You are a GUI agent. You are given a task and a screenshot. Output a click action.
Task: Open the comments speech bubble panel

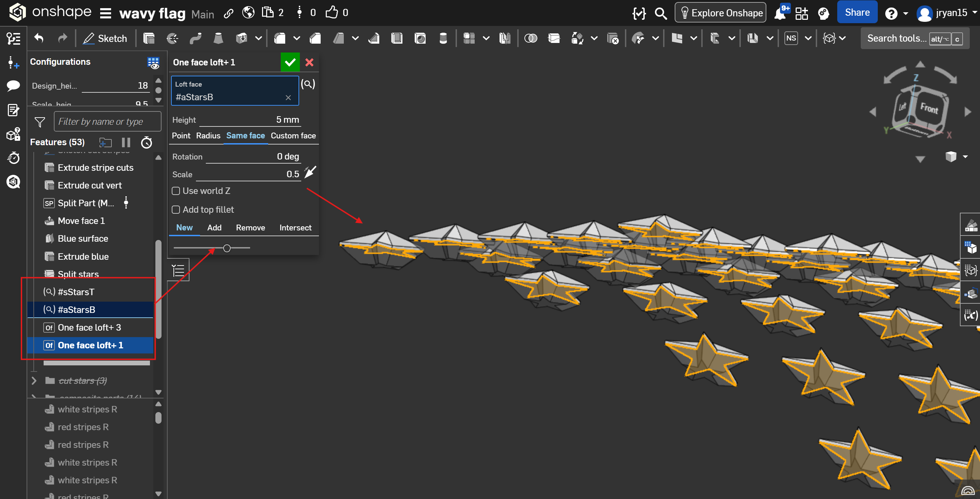(x=13, y=85)
